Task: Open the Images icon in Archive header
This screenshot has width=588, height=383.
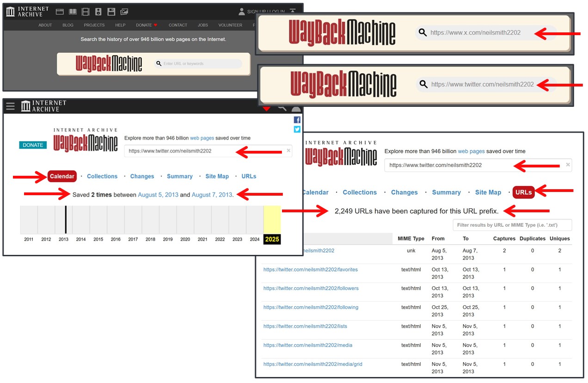Action: [x=124, y=12]
